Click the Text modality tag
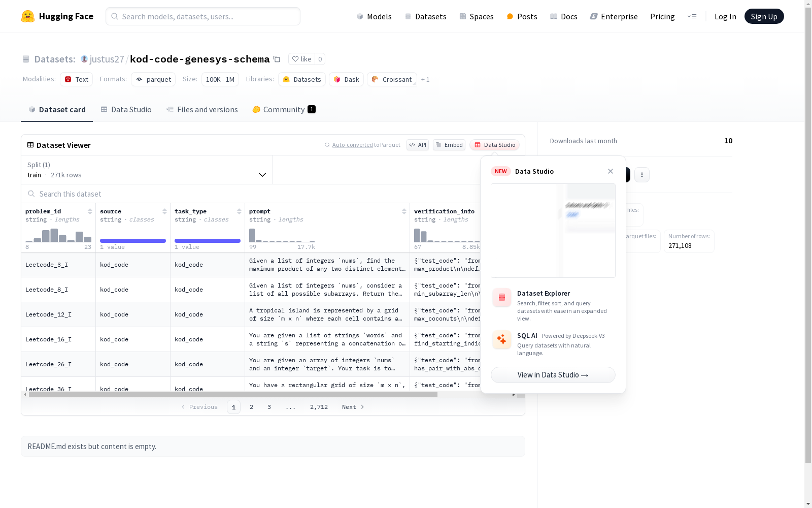 [x=76, y=79]
